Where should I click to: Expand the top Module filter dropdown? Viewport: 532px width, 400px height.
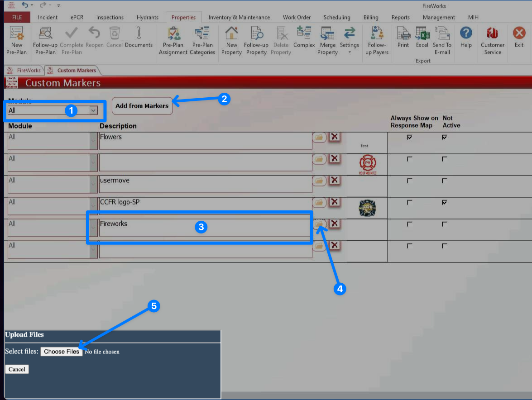coord(93,110)
